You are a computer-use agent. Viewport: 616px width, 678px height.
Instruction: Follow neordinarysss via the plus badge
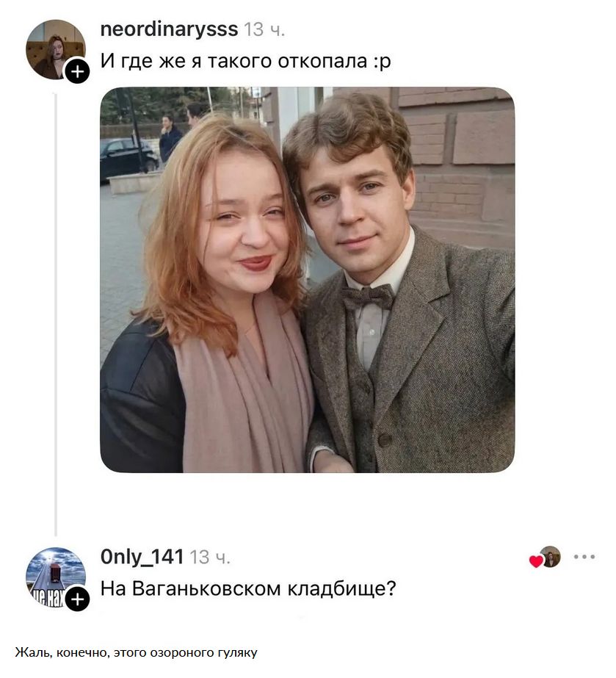click(77, 71)
